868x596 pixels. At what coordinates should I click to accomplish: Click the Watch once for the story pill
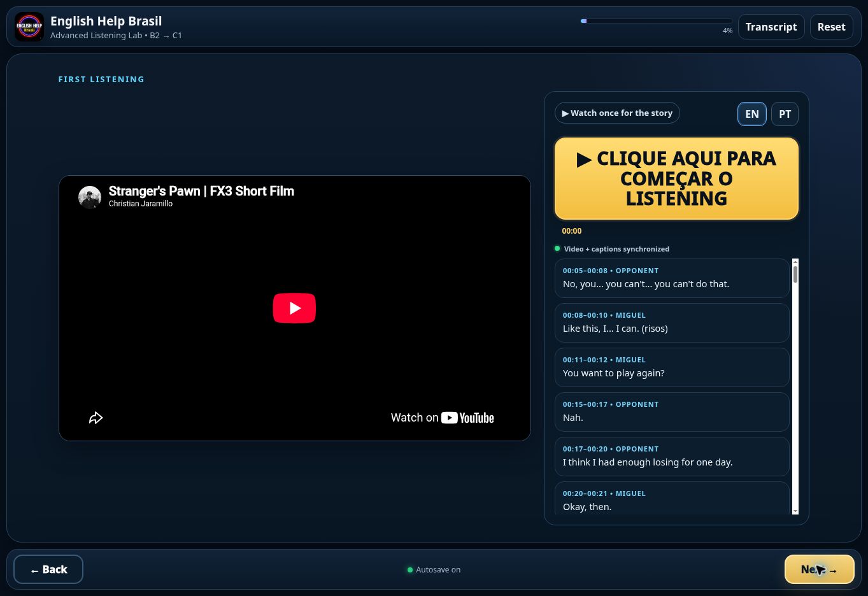click(617, 113)
